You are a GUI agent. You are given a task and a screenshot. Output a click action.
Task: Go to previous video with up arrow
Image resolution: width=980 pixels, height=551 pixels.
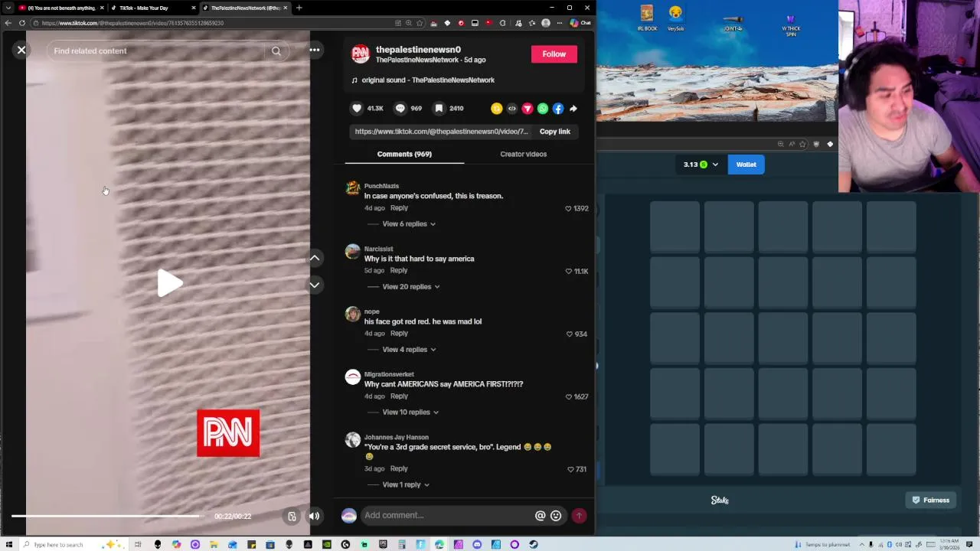click(x=315, y=259)
